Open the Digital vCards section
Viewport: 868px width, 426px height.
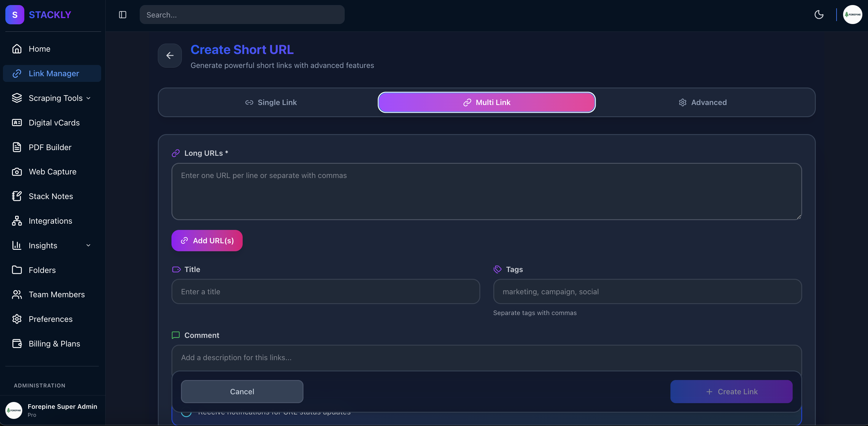point(54,123)
